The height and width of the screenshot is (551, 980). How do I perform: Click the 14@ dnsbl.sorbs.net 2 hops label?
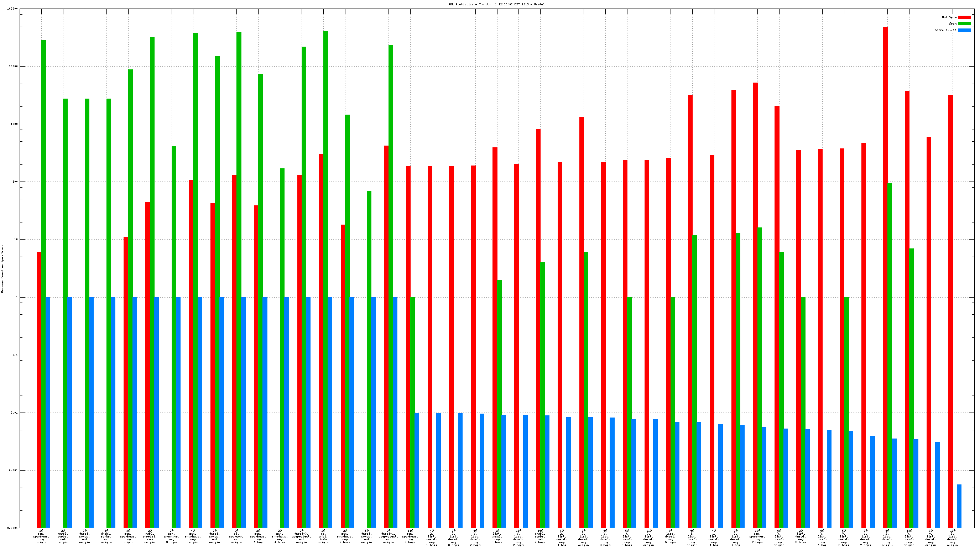pos(540,536)
